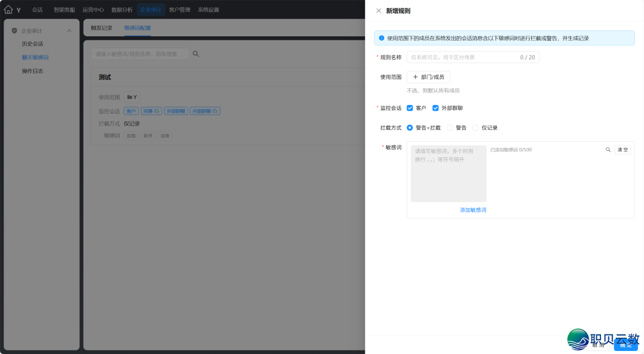Open 运营中心 in top menu

coord(93,10)
